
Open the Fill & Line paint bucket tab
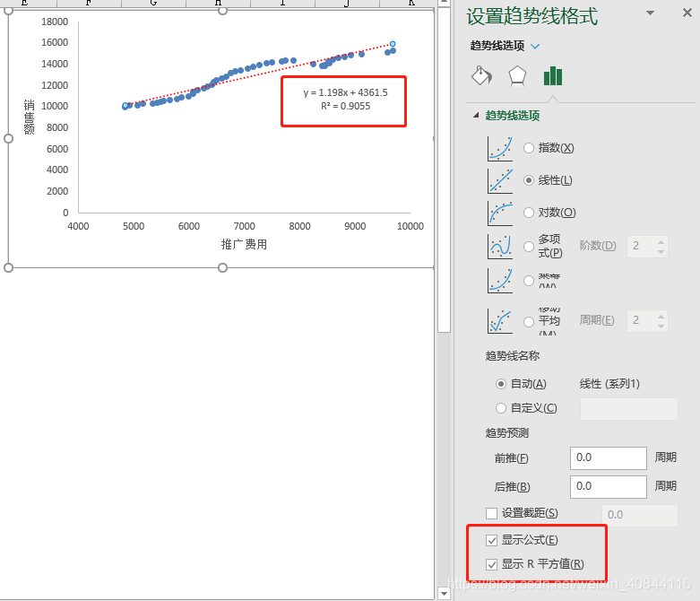tap(481, 75)
